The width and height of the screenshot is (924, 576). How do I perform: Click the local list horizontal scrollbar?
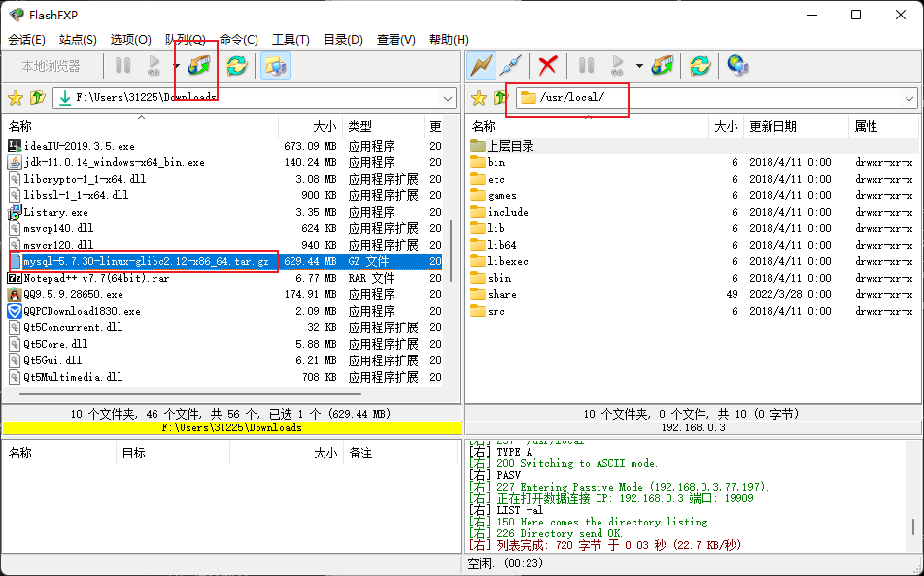pos(190,394)
